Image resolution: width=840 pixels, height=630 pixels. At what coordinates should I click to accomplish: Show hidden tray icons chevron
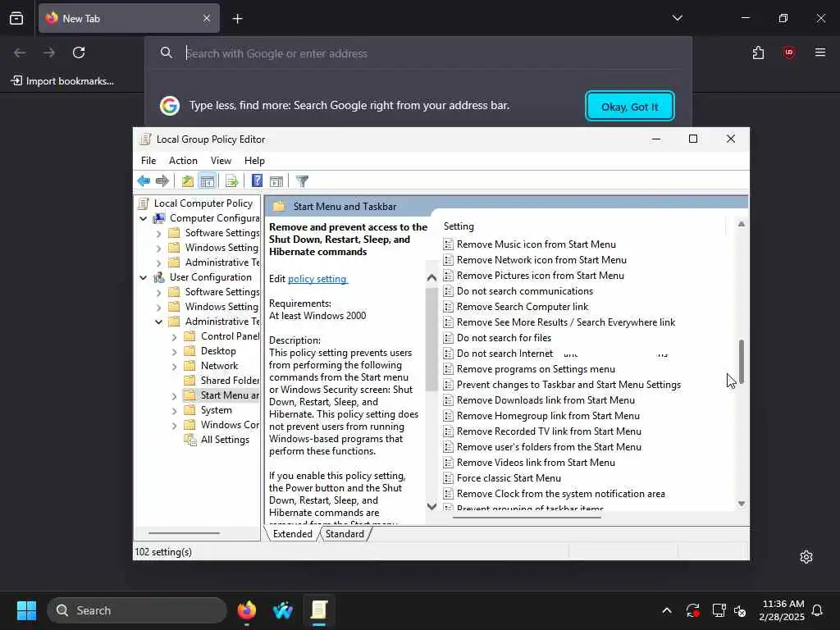point(666,610)
